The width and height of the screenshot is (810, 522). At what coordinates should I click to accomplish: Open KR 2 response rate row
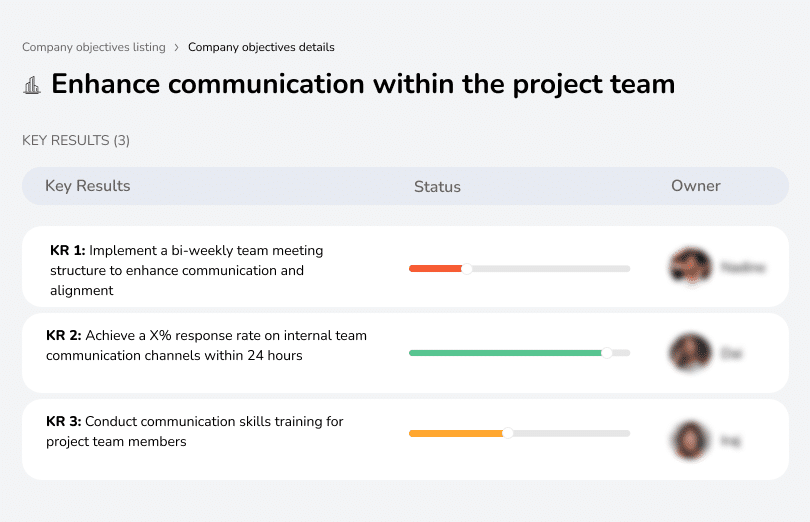406,353
